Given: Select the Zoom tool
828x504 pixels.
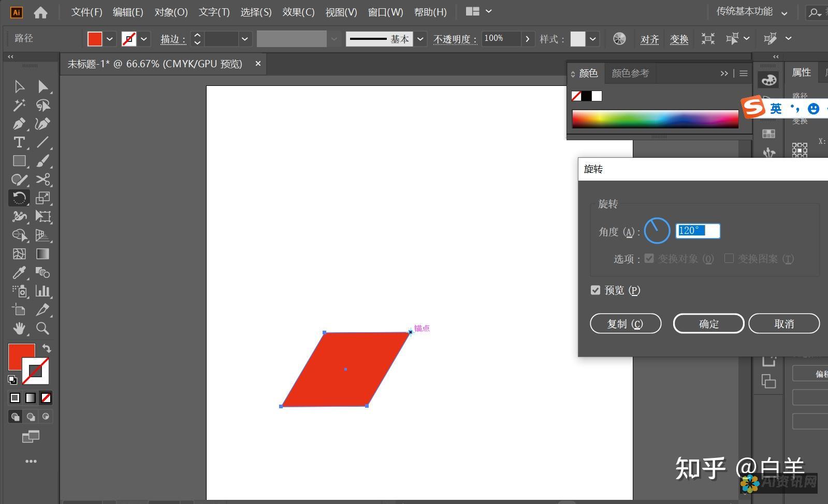Looking at the screenshot, I should pos(43,329).
